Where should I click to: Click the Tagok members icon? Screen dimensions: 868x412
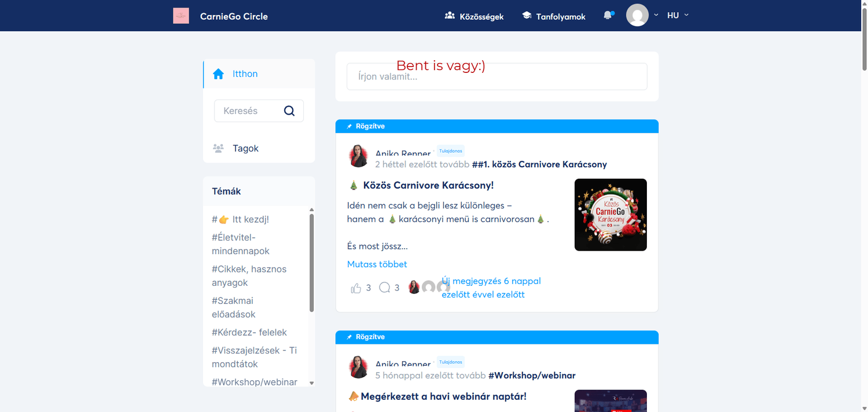point(218,149)
